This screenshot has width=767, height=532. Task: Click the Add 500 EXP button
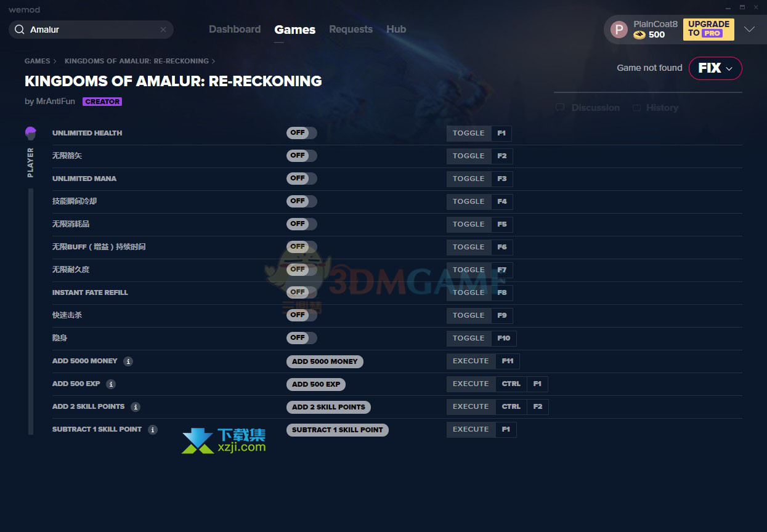click(316, 384)
